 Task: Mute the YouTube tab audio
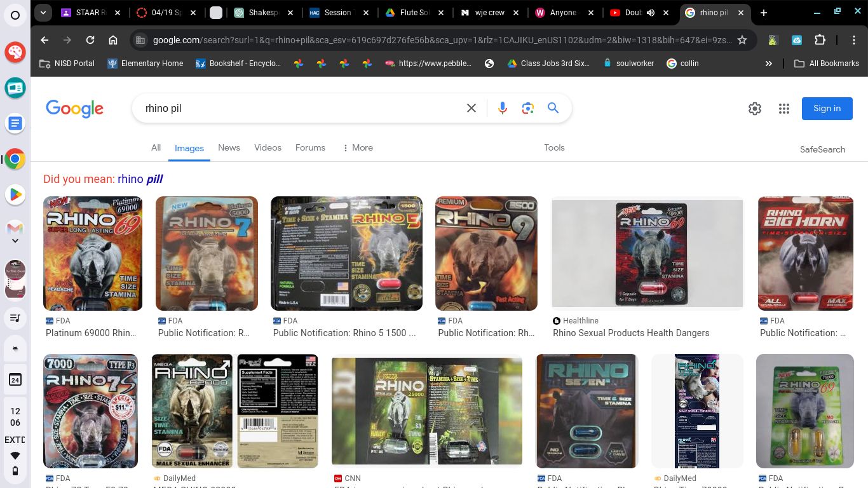coord(651,13)
